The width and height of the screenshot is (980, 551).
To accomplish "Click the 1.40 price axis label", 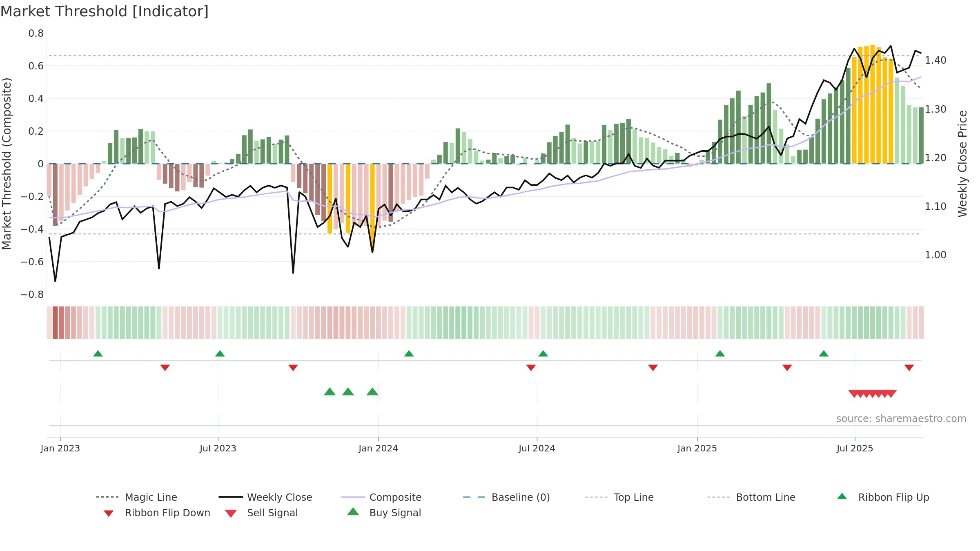I will click(935, 60).
